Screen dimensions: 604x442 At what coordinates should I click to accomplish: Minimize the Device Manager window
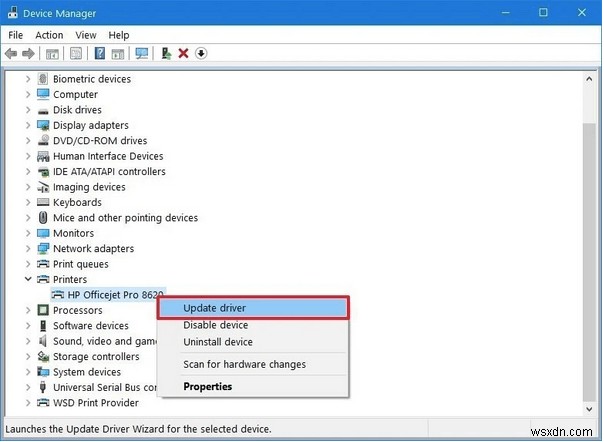point(506,13)
